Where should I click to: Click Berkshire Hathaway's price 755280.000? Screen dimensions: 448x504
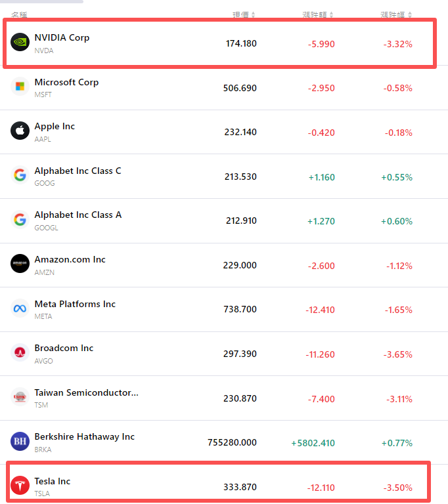(232, 443)
